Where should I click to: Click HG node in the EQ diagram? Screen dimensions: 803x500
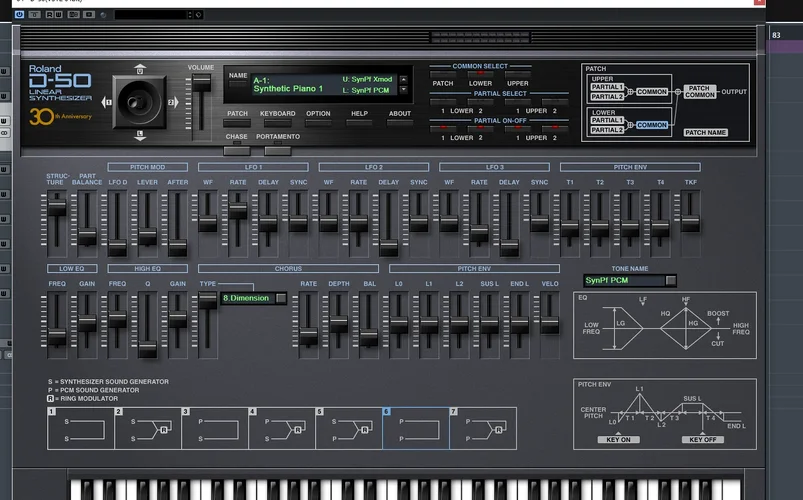tap(693, 323)
